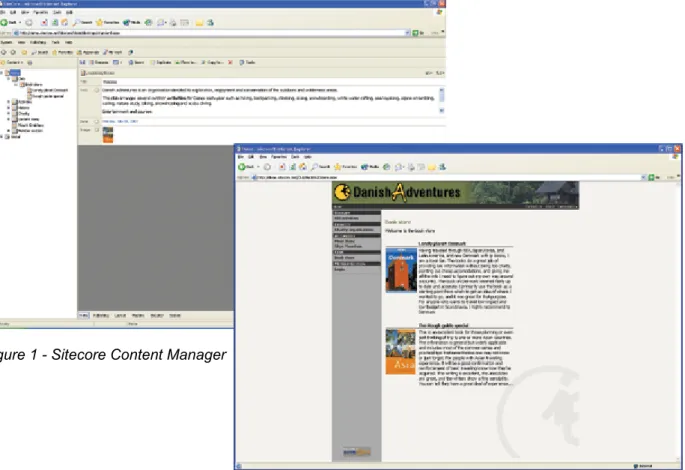
Task: Switch to the Security tab at bottom
Action: pos(157,315)
